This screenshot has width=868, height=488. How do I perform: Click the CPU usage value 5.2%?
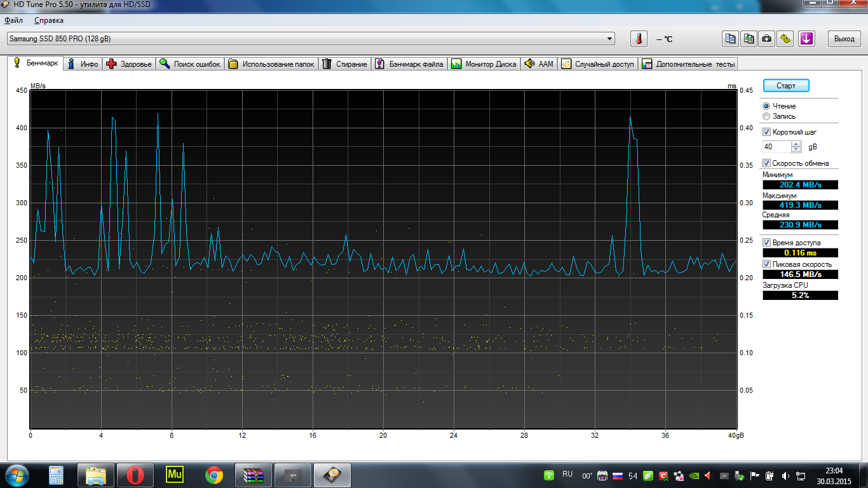[x=800, y=295]
